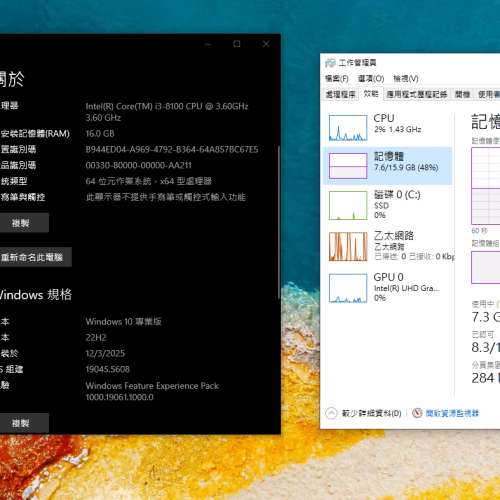Click memory usage '7.6/15.9 GB (48%)' text
The height and width of the screenshot is (500, 500).
point(406,167)
